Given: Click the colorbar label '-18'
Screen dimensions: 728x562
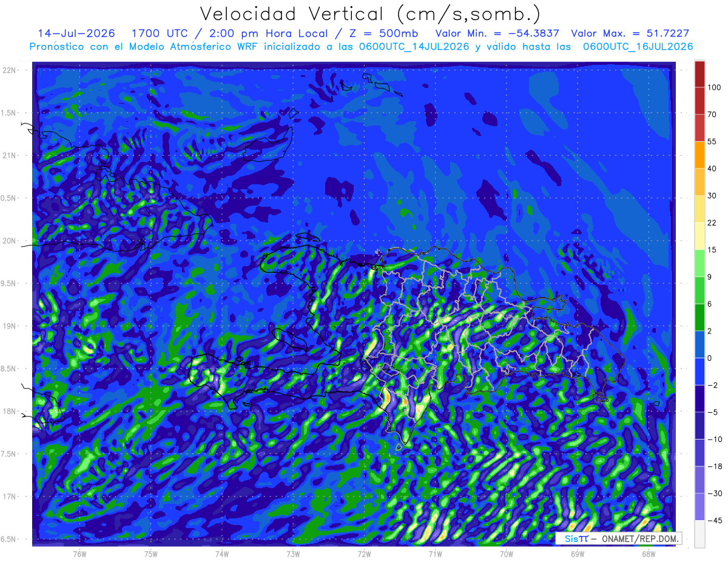Looking at the screenshot, I should (x=714, y=466).
